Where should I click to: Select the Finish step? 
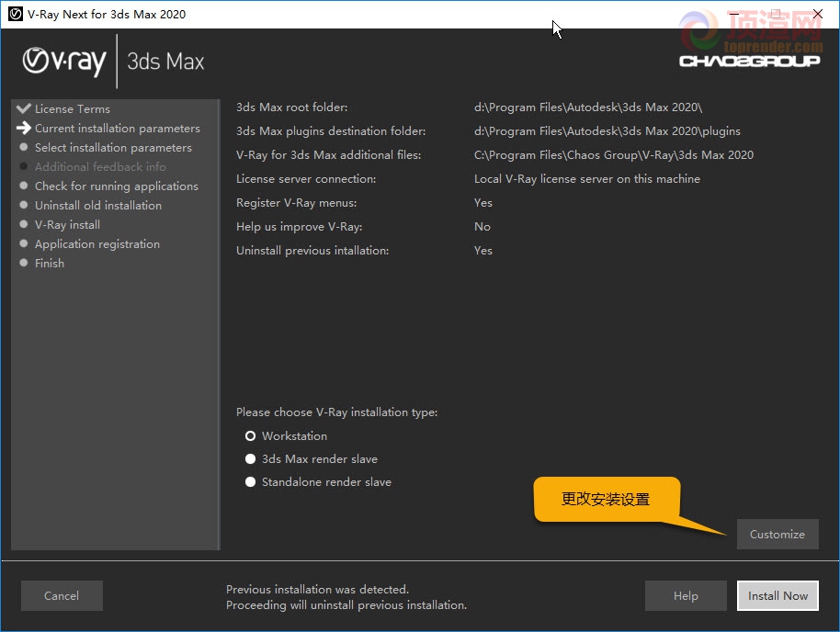(x=50, y=264)
